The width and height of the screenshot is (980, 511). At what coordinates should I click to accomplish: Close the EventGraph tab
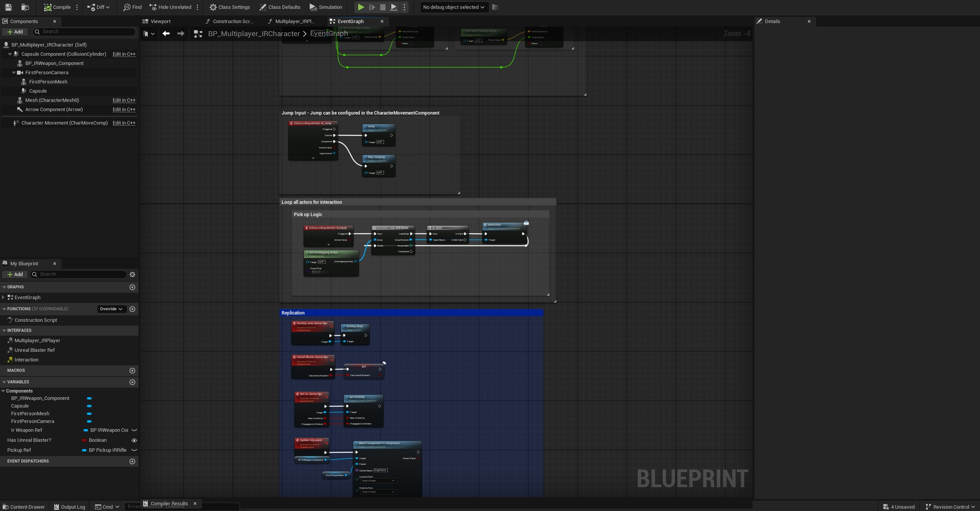pos(382,21)
